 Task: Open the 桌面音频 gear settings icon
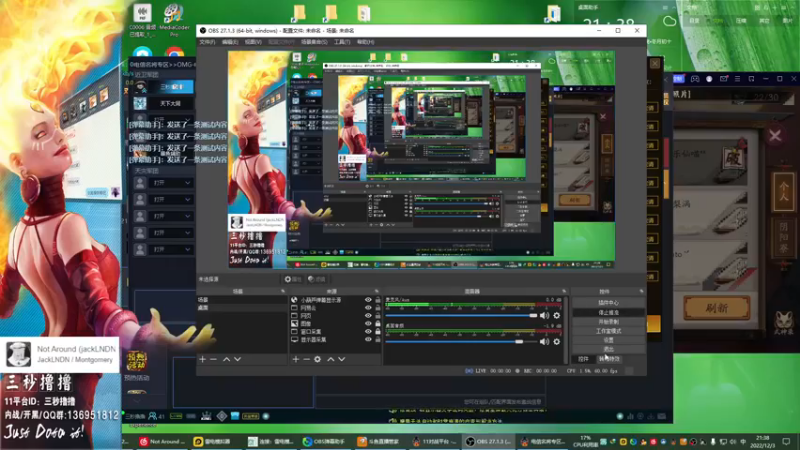(x=557, y=341)
